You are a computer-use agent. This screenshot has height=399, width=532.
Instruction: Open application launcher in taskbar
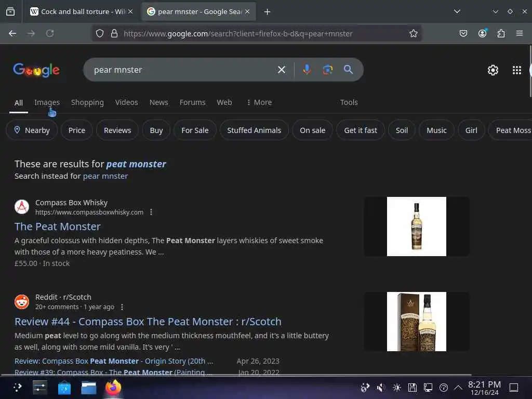tap(17, 388)
